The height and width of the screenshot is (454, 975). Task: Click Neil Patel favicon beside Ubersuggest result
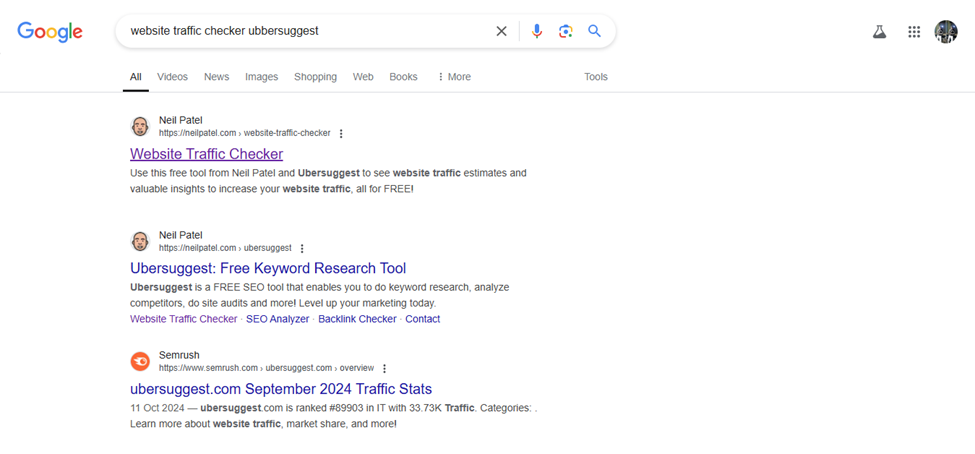click(141, 241)
